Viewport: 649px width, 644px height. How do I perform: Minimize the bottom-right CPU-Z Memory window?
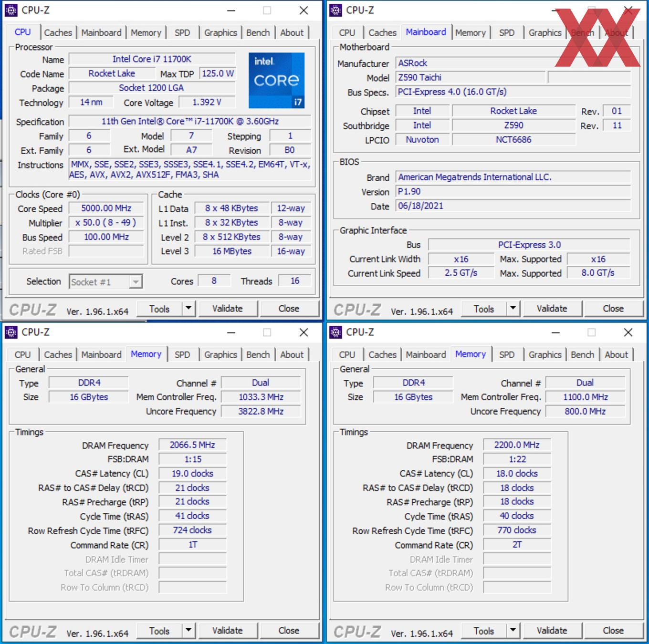point(555,332)
